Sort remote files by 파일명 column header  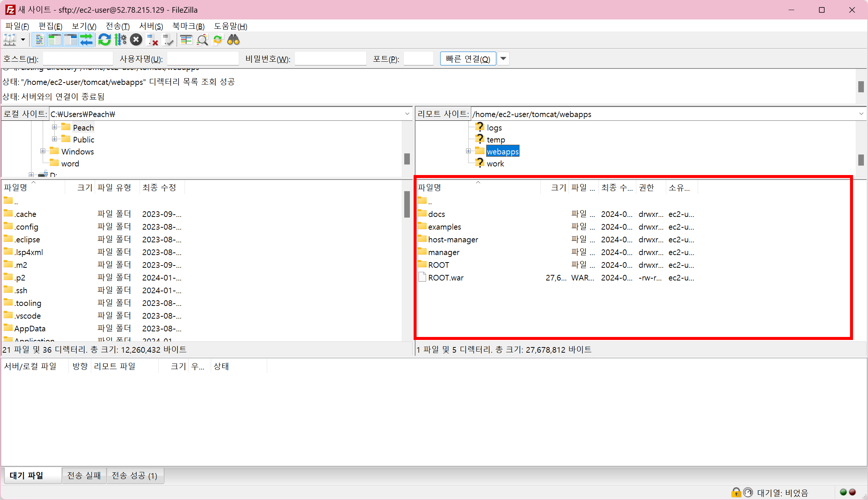click(430, 187)
